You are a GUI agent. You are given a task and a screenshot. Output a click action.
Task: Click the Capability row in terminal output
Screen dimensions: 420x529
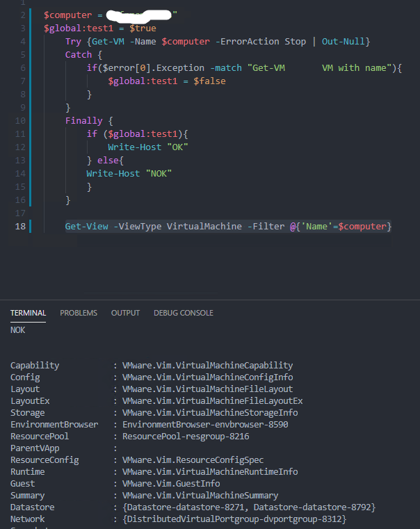point(152,366)
